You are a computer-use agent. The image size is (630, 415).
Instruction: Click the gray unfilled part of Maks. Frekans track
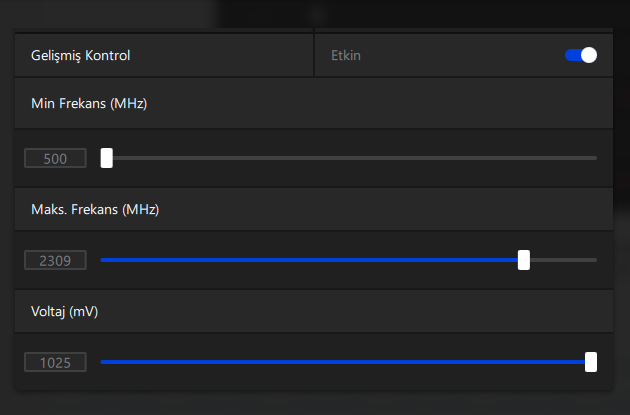563,260
